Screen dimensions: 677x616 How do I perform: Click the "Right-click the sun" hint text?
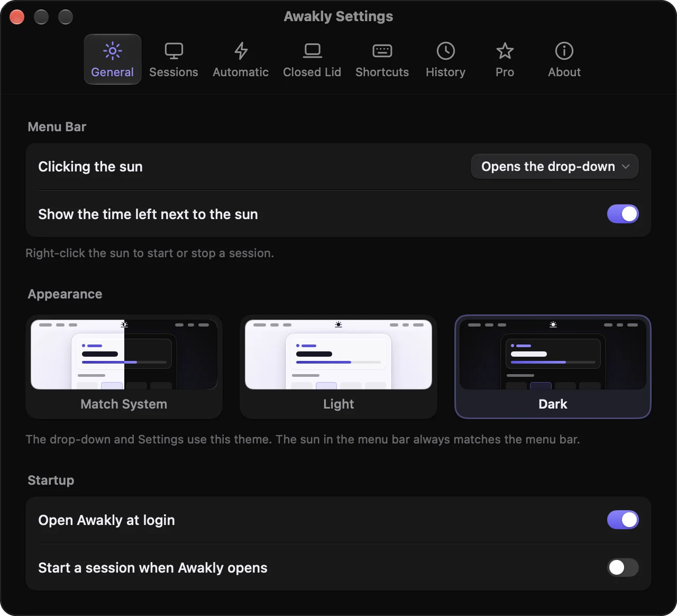pyautogui.click(x=150, y=253)
